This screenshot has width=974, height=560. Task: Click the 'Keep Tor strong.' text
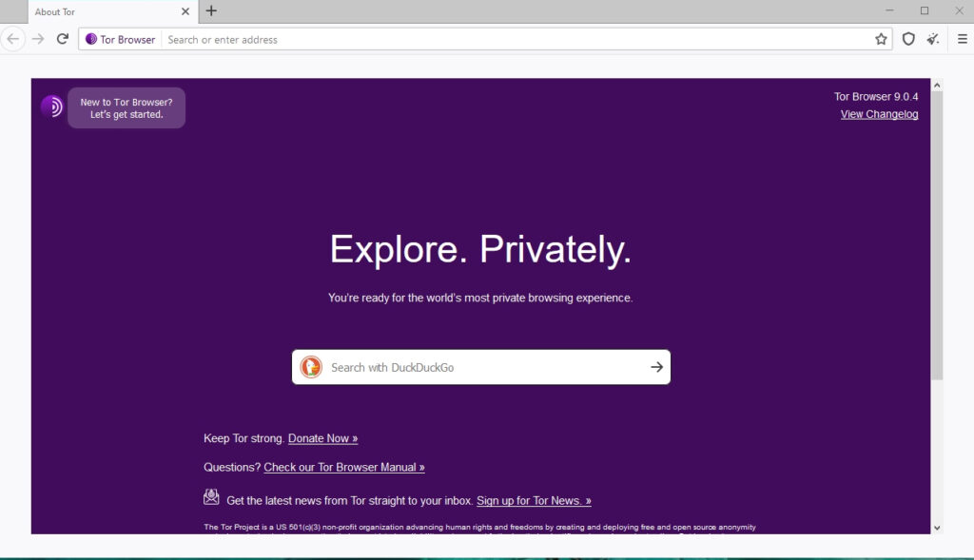pos(244,438)
